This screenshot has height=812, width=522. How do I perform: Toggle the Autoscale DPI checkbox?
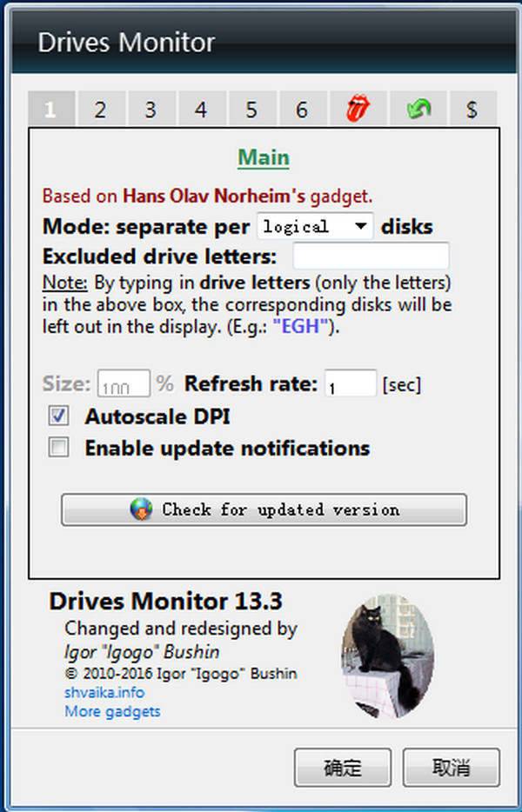pyautogui.click(x=58, y=416)
